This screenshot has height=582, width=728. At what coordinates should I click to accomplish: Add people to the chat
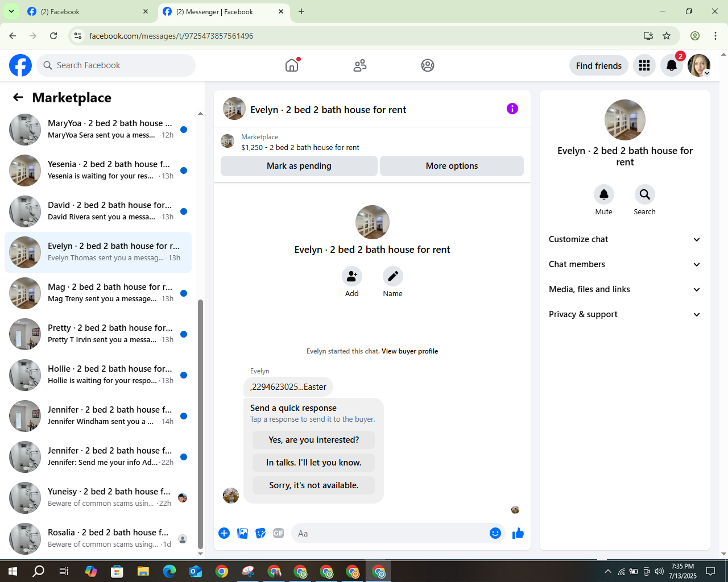coord(352,276)
